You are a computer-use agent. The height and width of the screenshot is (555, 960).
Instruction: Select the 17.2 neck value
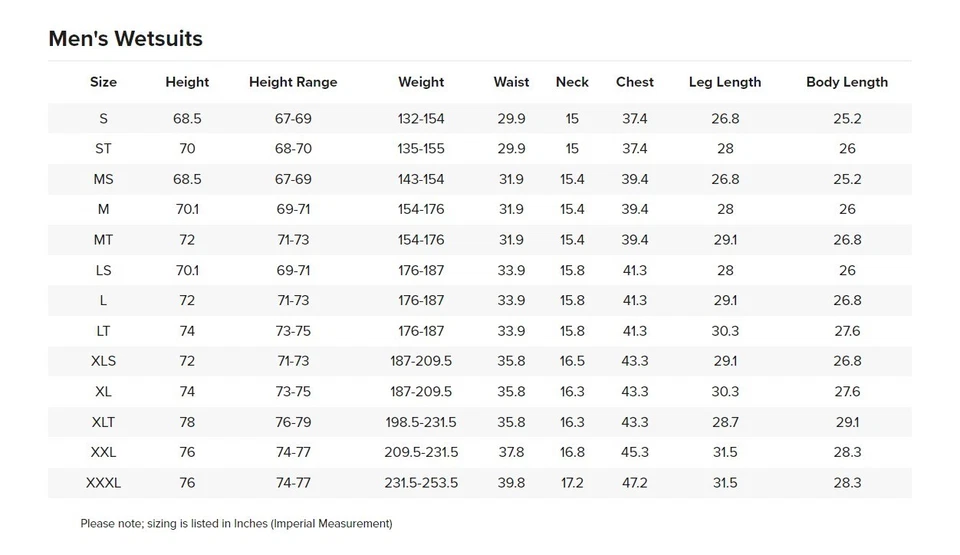coord(572,483)
